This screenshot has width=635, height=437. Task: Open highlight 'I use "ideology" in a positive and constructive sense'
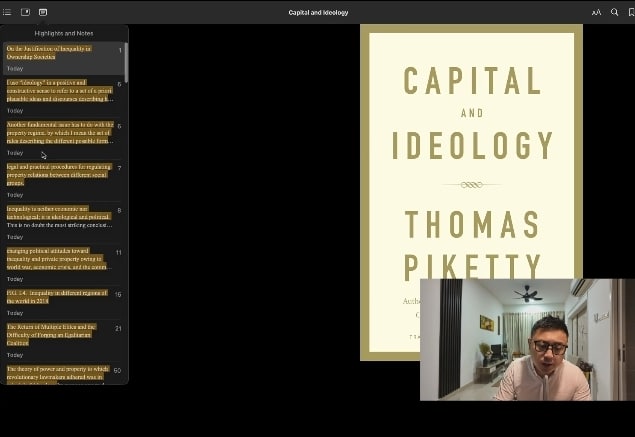pyautogui.click(x=64, y=96)
